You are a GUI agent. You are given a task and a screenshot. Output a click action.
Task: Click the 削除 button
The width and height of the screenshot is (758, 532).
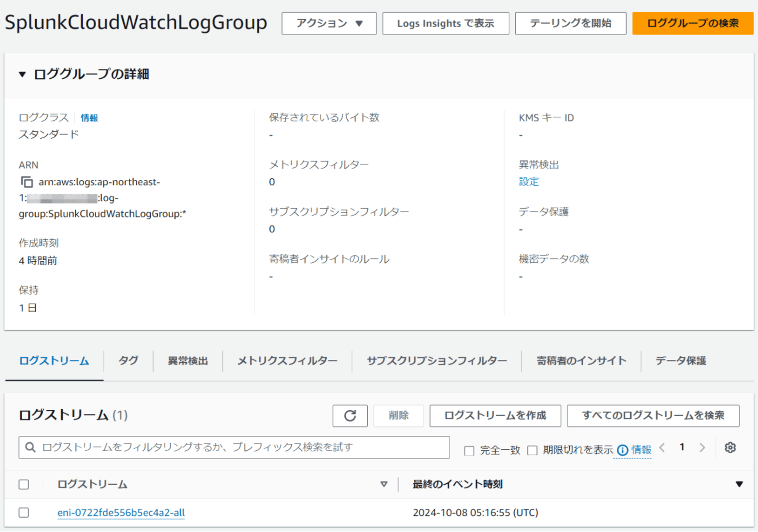[x=398, y=416]
